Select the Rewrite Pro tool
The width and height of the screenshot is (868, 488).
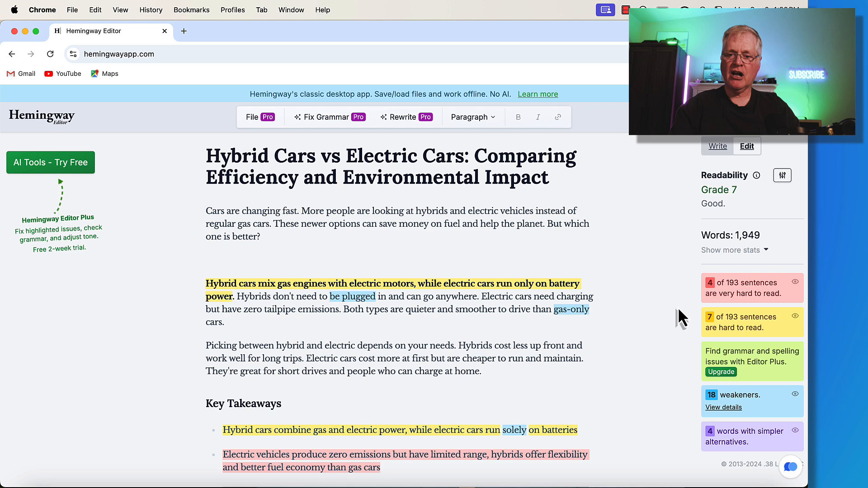[408, 117]
